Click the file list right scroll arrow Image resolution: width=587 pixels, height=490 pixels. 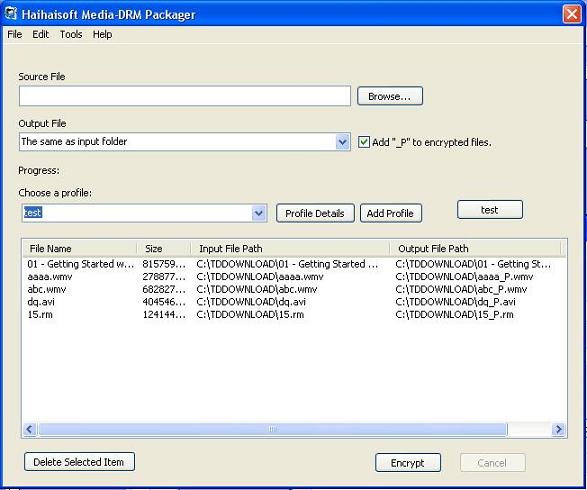pyautogui.click(x=558, y=429)
